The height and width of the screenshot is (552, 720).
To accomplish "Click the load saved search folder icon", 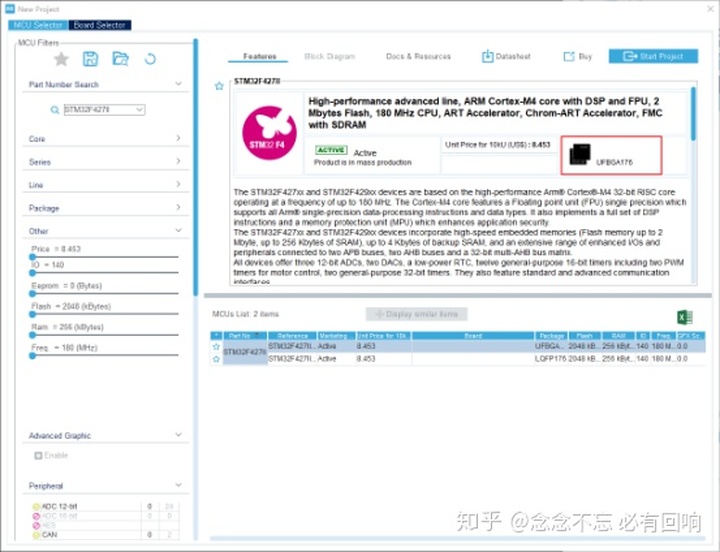I will pyautogui.click(x=120, y=59).
